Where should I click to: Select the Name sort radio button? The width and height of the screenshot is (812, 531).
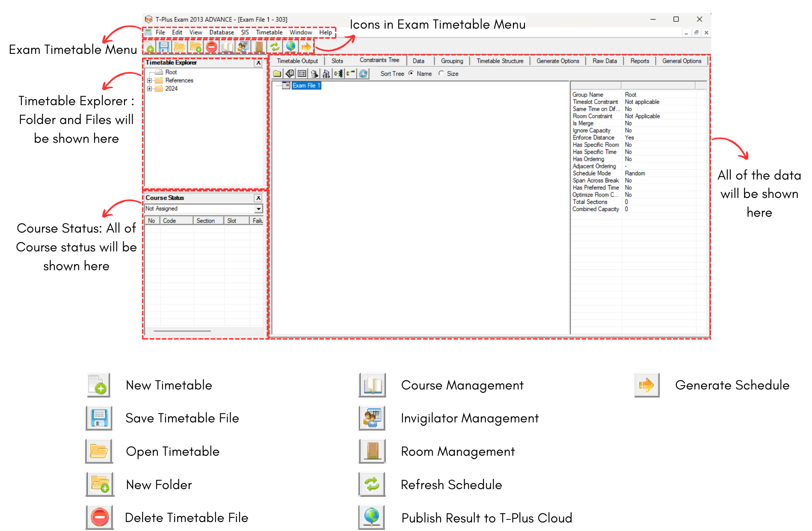pyautogui.click(x=411, y=74)
